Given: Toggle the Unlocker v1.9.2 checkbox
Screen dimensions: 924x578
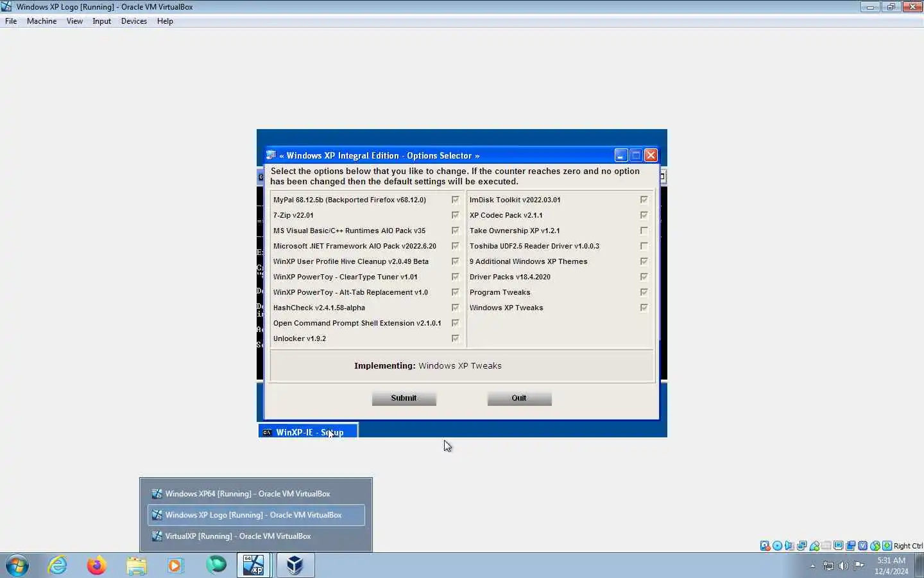Looking at the screenshot, I should pos(455,338).
